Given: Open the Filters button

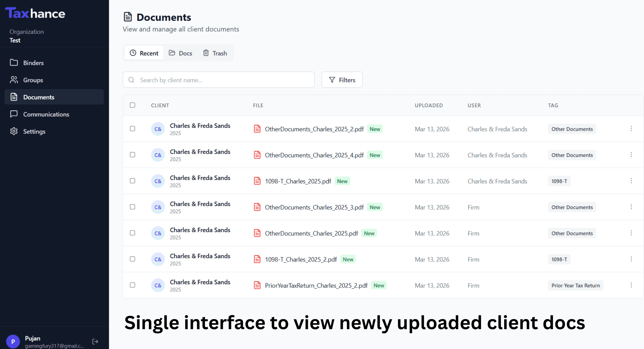Looking at the screenshot, I should click(342, 80).
